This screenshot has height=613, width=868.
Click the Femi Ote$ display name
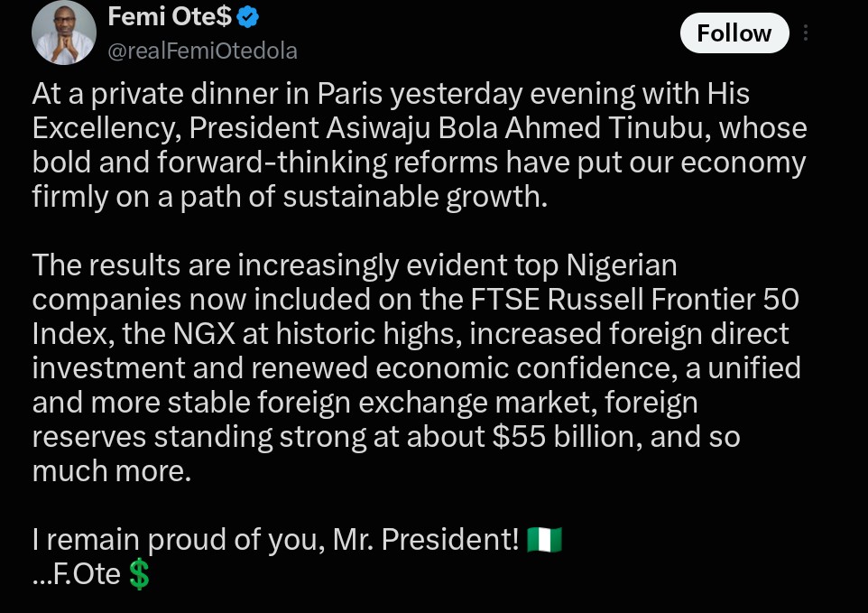(x=170, y=16)
